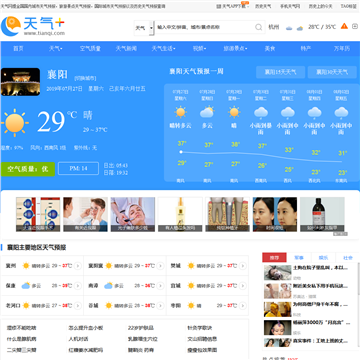Select the 推荐 news tab
The height and width of the screenshot is (360, 360).
tap(274, 258)
